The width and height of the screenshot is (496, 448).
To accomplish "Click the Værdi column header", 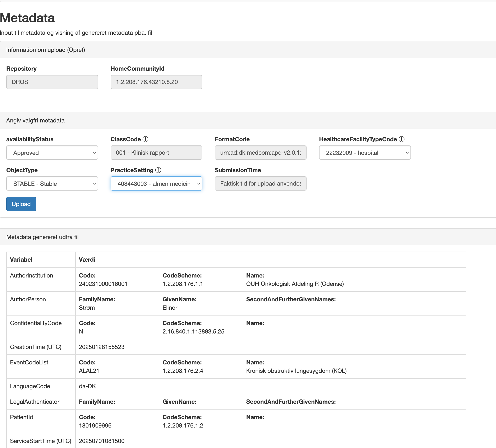I will point(87,260).
